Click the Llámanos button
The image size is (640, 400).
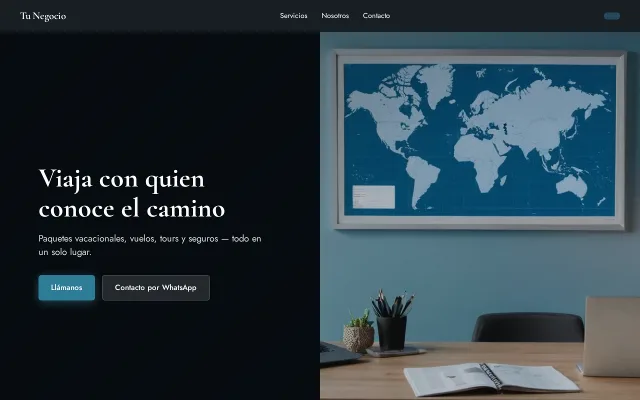point(67,288)
